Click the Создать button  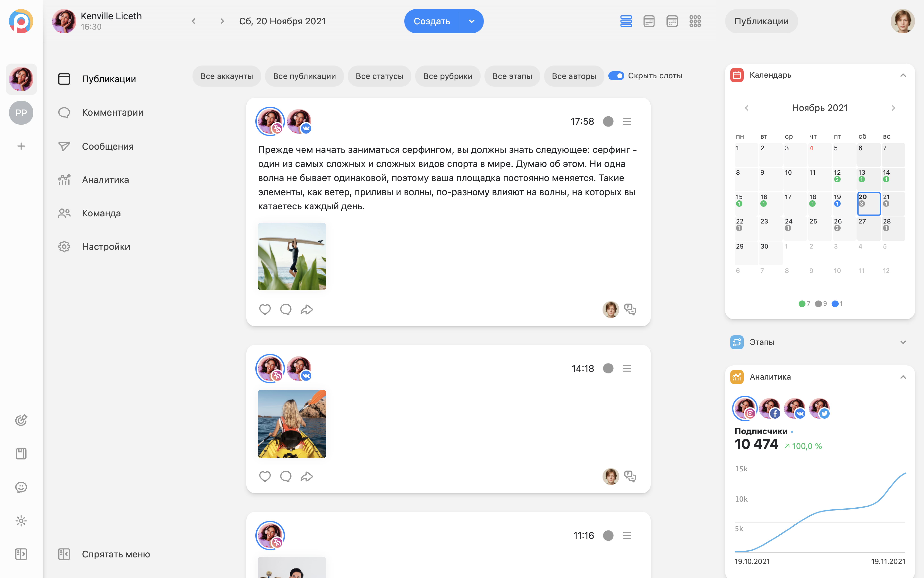432,21
